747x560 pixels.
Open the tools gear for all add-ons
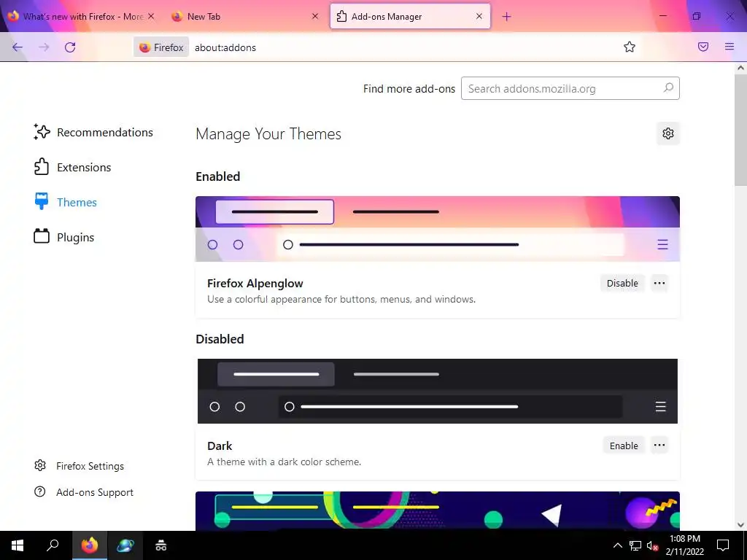668,133
